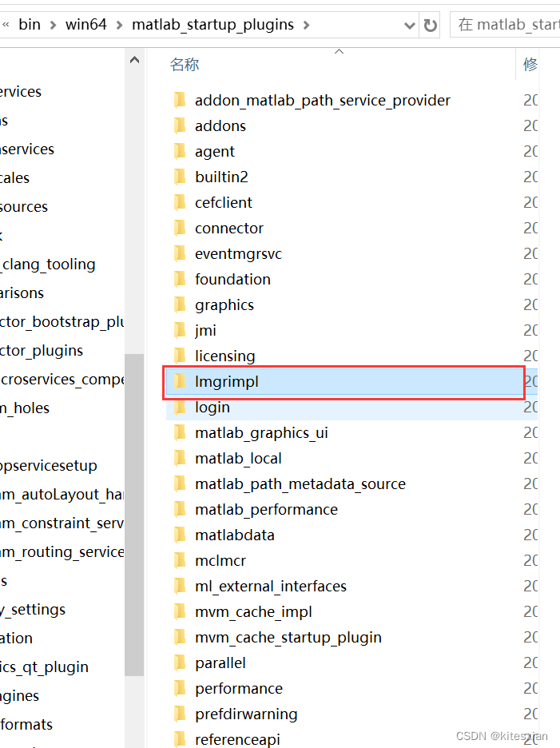Image resolution: width=560 pixels, height=748 pixels.
Task: Select the addon_matlab_path_service_provider folder name
Action: pos(323,101)
